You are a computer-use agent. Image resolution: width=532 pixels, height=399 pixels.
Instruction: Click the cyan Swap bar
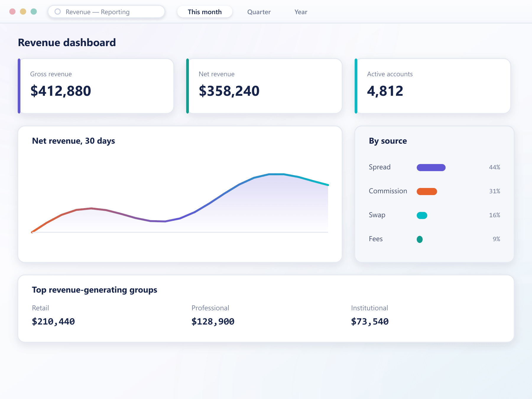click(422, 215)
